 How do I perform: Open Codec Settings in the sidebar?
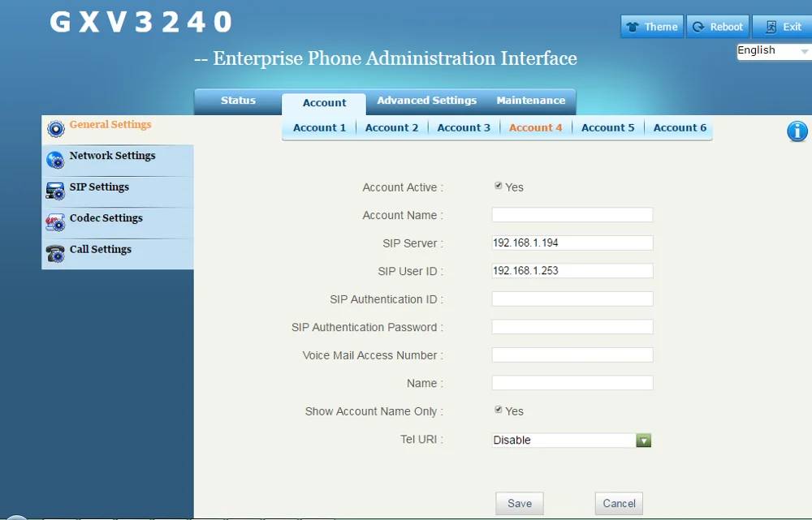[x=106, y=218]
